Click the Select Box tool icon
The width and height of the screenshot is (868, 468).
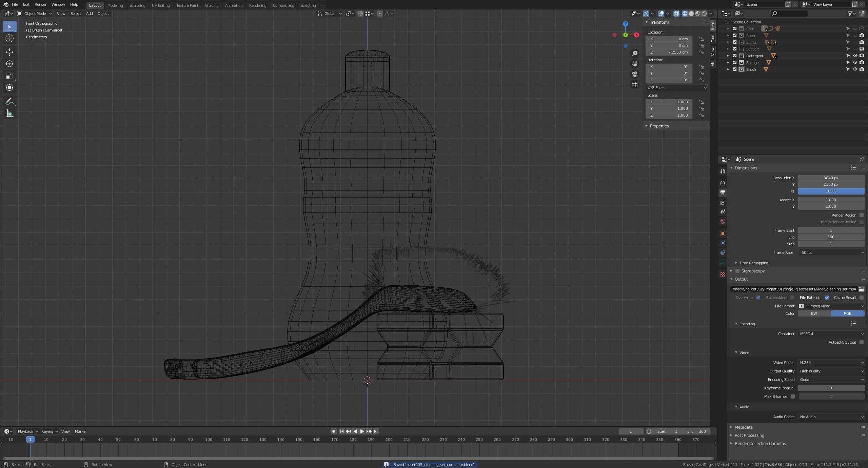9,26
